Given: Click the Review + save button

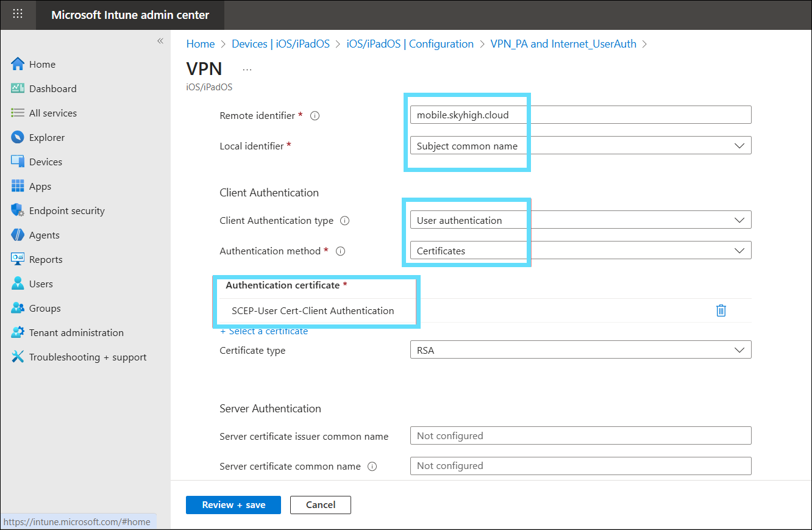Looking at the screenshot, I should click(x=233, y=505).
